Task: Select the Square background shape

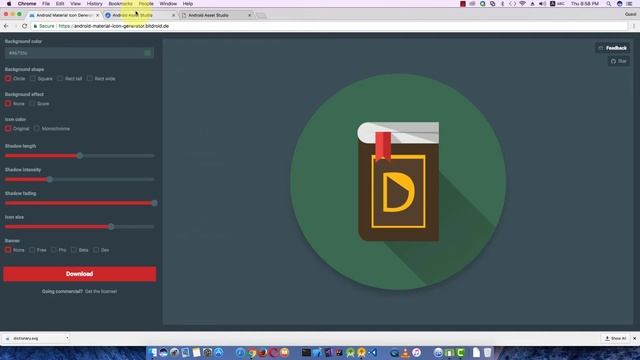Action: 33,78
